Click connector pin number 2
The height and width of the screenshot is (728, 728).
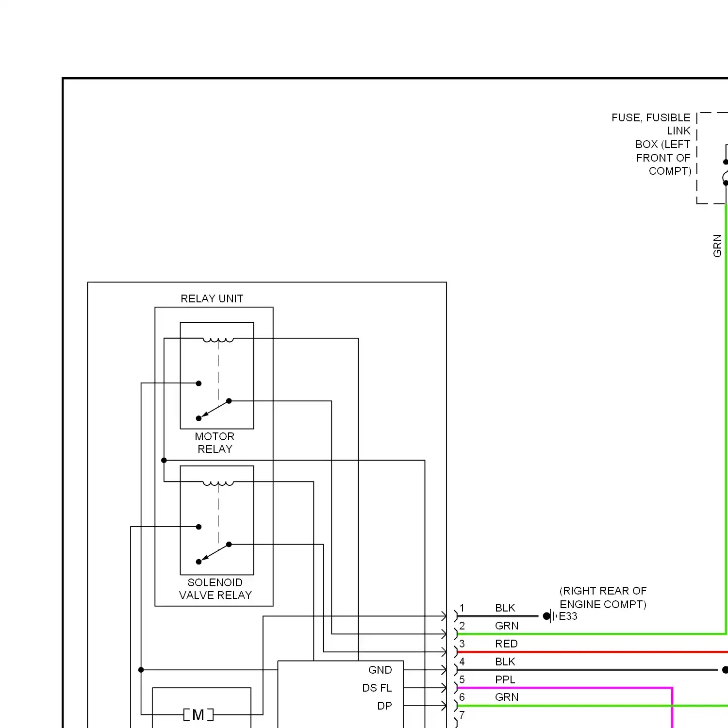pos(462,626)
